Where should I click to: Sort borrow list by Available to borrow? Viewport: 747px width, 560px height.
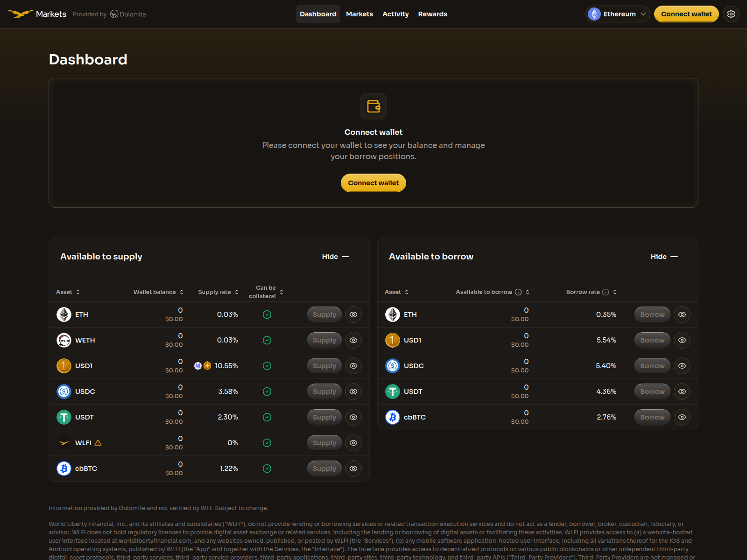(493, 292)
